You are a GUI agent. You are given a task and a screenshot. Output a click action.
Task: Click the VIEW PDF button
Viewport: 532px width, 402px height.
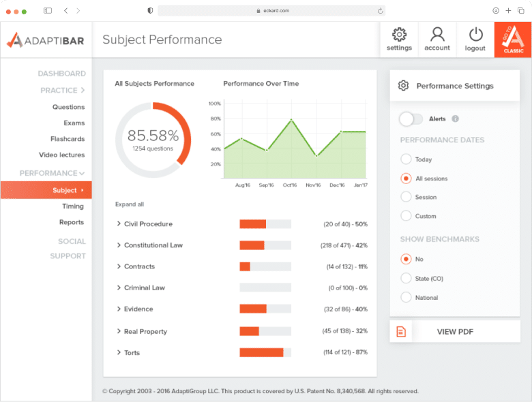click(x=455, y=332)
